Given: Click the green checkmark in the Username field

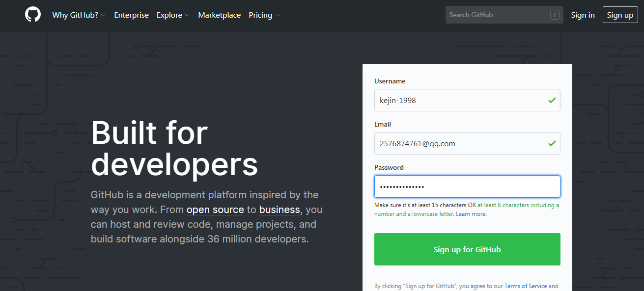Looking at the screenshot, I should click(x=552, y=100).
